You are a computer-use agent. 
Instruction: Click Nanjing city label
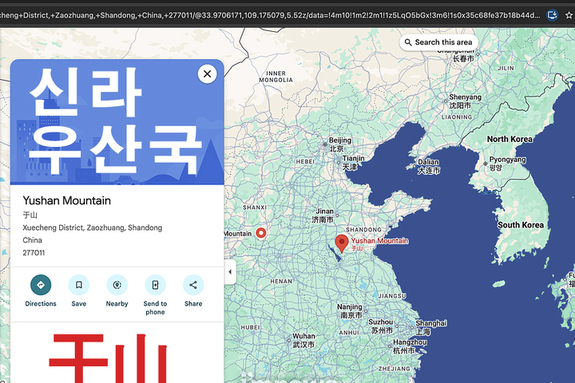click(x=349, y=311)
